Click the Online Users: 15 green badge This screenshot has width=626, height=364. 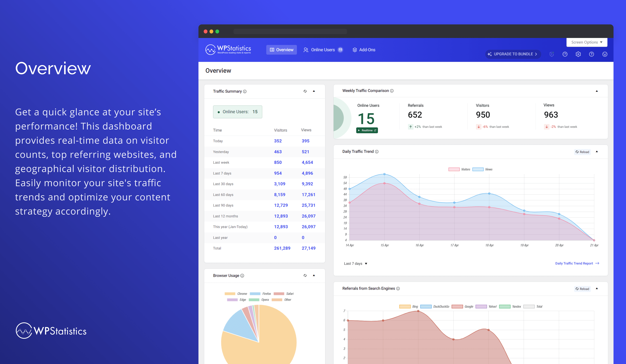coord(237,112)
